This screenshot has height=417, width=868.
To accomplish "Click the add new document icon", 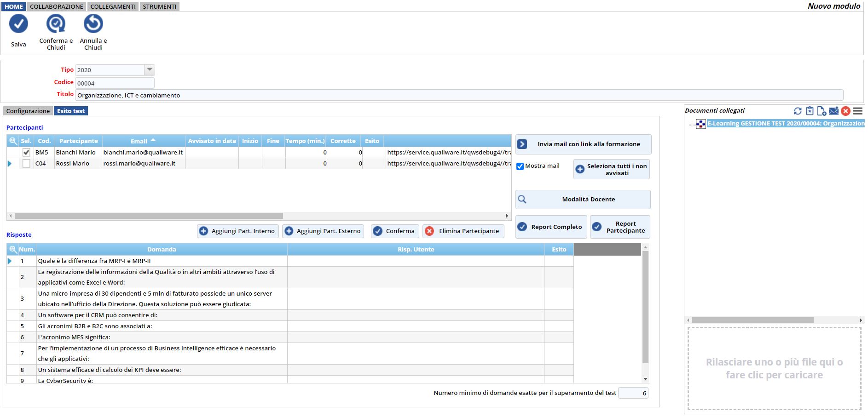I will pyautogui.click(x=822, y=111).
